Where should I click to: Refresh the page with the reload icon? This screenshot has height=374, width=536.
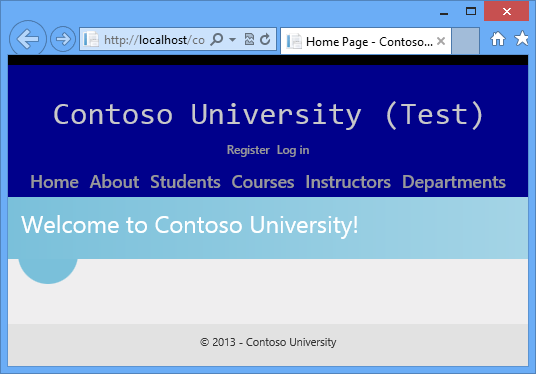(x=265, y=39)
